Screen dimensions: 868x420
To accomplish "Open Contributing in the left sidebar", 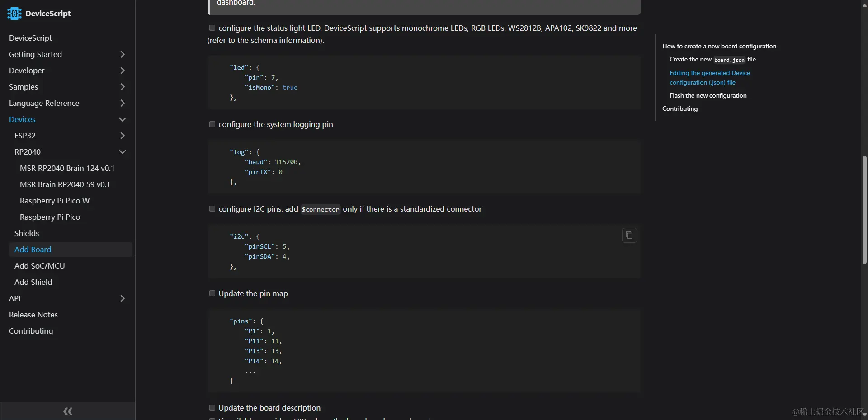I will tap(31, 331).
